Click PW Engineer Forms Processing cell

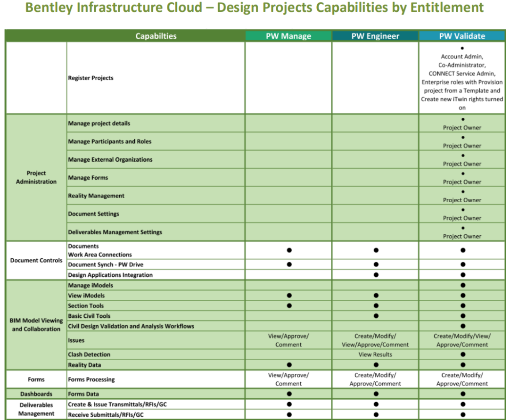(x=375, y=379)
